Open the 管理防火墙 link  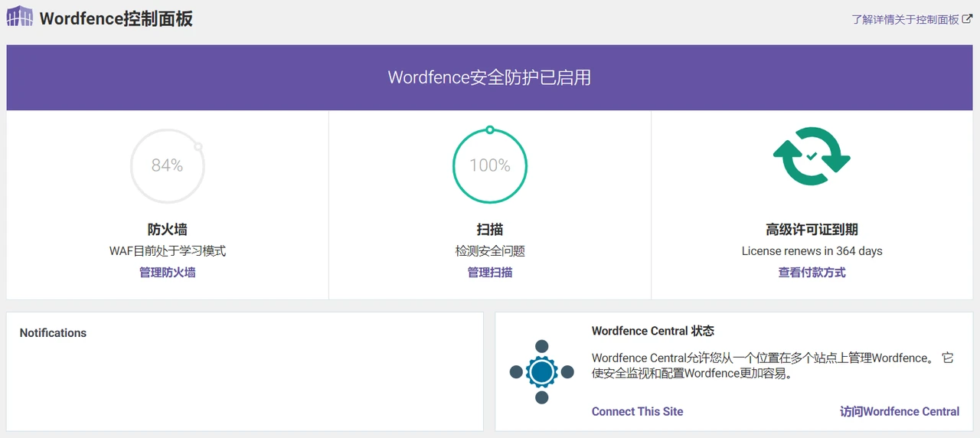(x=167, y=273)
